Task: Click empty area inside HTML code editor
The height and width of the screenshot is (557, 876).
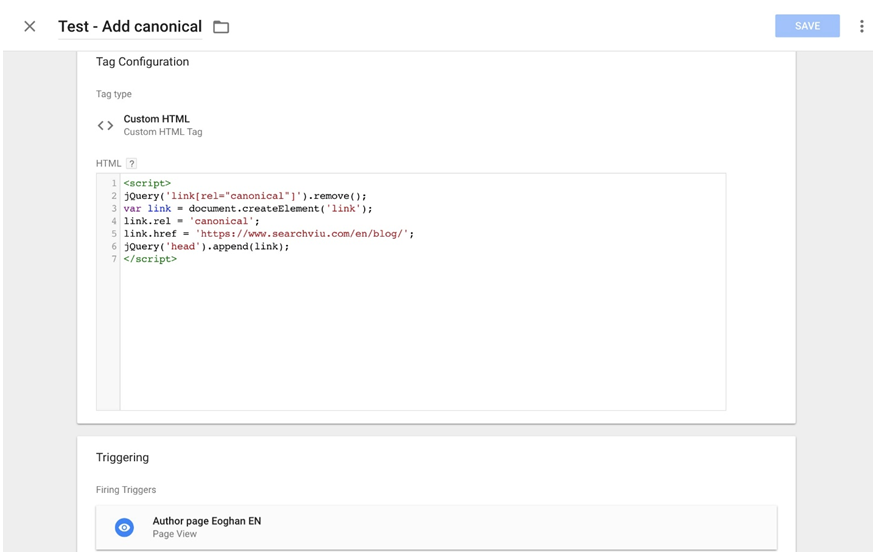Action: click(x=422, y=337)
